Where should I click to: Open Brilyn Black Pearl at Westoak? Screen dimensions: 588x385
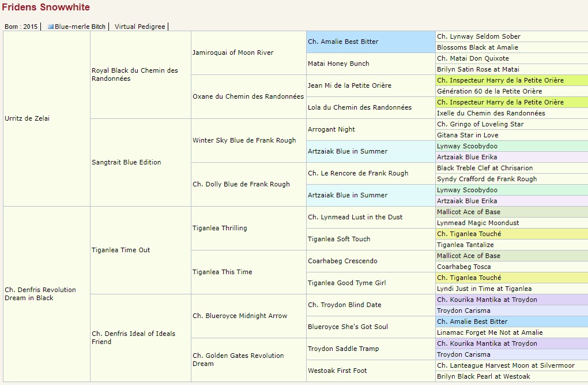483,376
